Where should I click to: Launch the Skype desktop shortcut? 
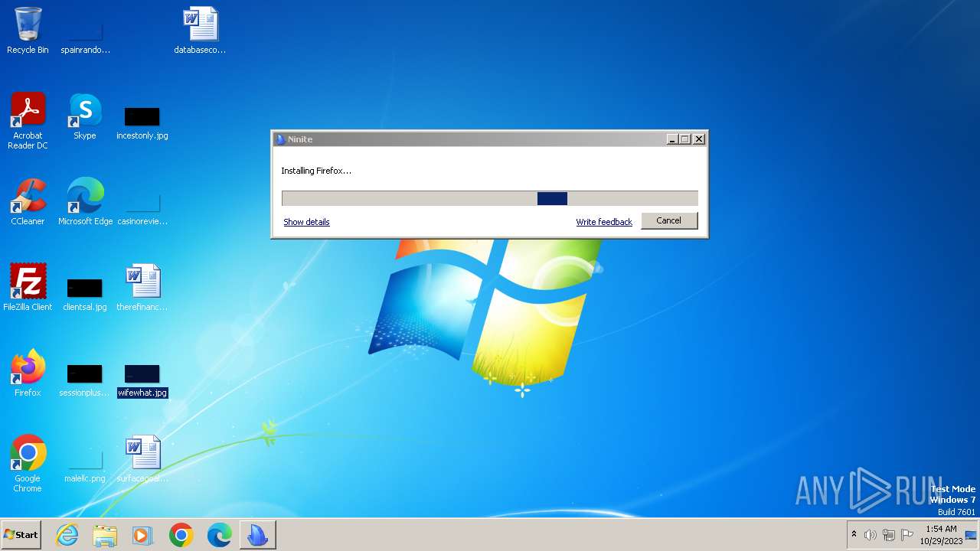pyautogui.click(x=85, y=116)
